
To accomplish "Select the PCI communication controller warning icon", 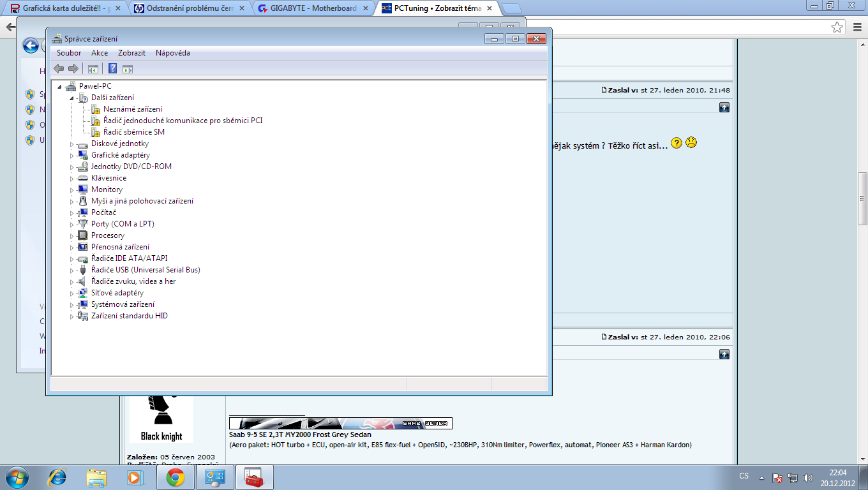I will [95, 121].
